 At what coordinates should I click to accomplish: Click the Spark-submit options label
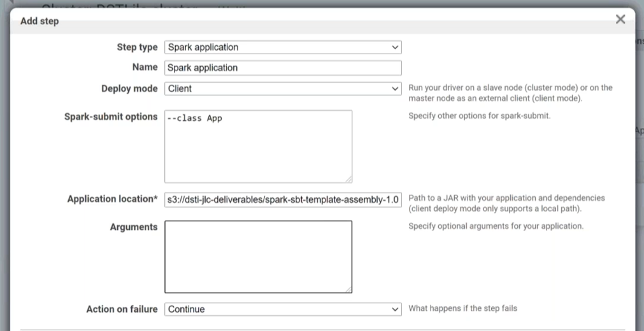[x=111, y=116]
